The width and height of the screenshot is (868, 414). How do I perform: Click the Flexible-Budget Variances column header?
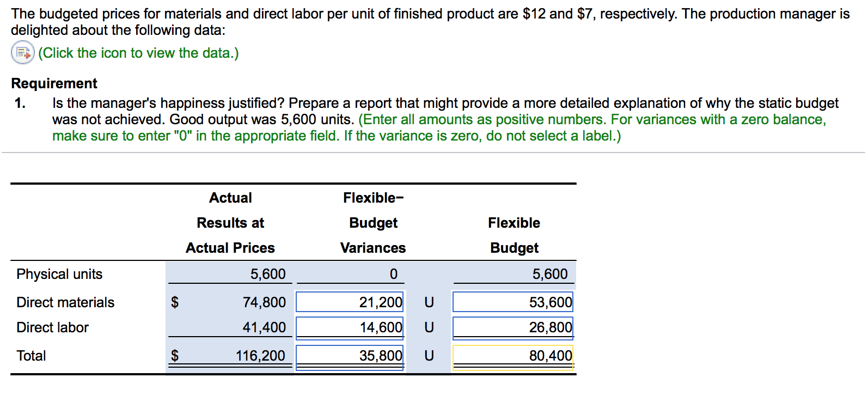coord(372,222)
